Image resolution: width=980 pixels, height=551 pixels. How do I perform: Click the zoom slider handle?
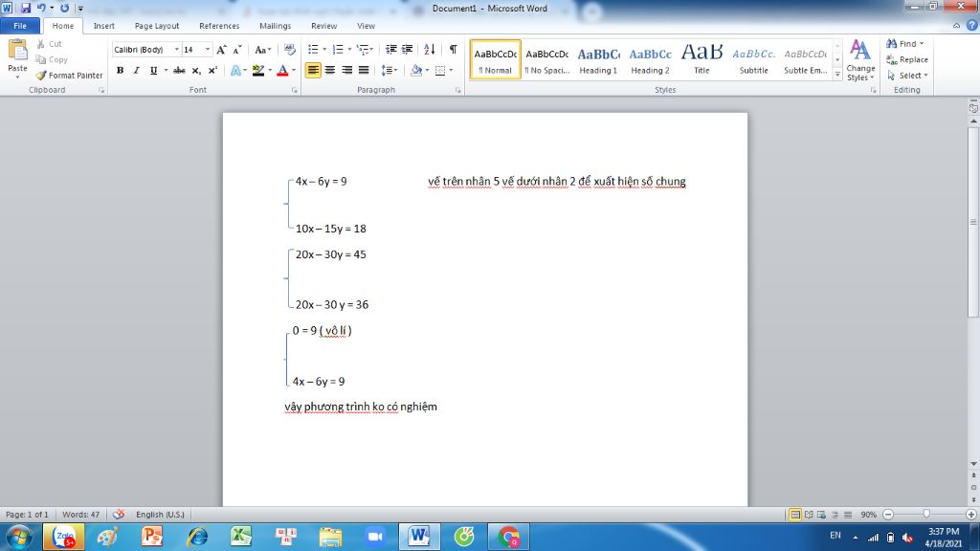click(926, 514)
